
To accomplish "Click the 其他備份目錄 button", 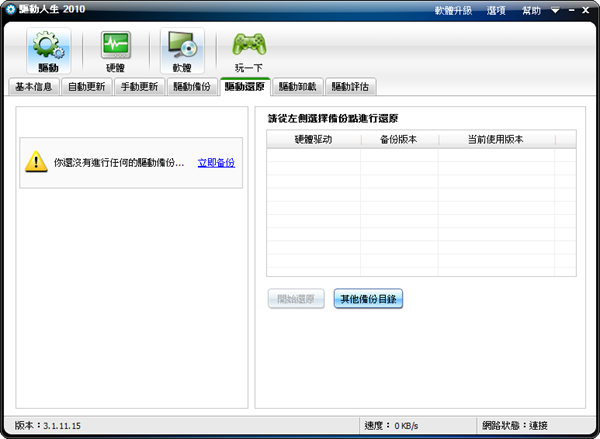I will [x=368, y=299].
